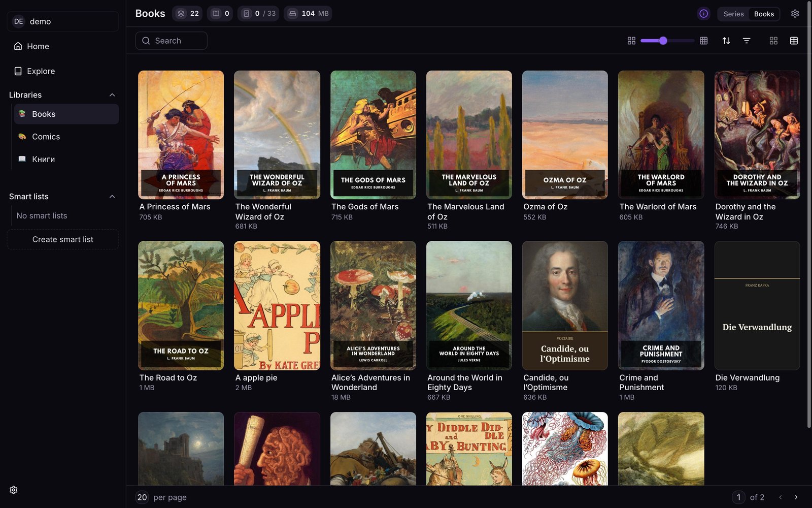Open The Road to Oz cover
The height and width of the screenshot is (508, 812).
[x=181, y=305]
